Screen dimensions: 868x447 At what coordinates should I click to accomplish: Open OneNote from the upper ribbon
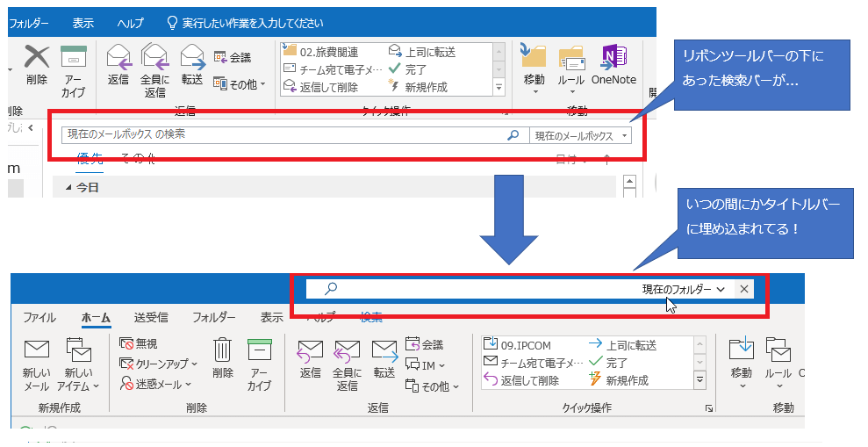613,60
